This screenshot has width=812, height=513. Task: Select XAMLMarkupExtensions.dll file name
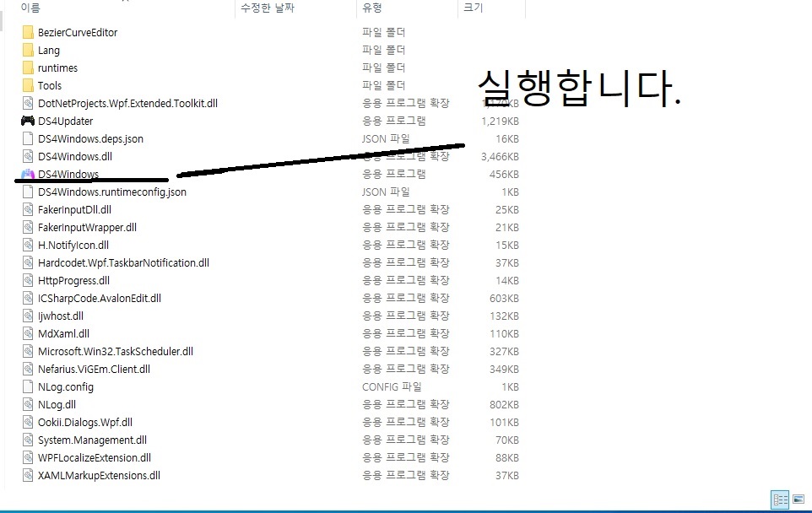coord(99,475)
